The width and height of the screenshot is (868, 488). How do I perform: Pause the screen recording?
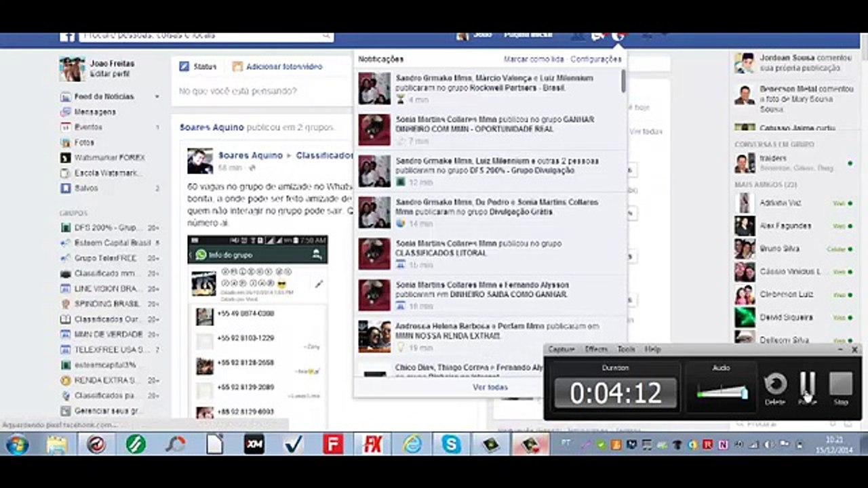pos(807,388)
